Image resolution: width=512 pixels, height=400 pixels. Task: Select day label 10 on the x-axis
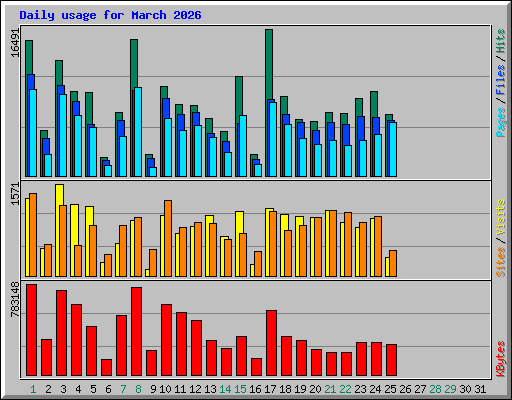pos(165,389)
